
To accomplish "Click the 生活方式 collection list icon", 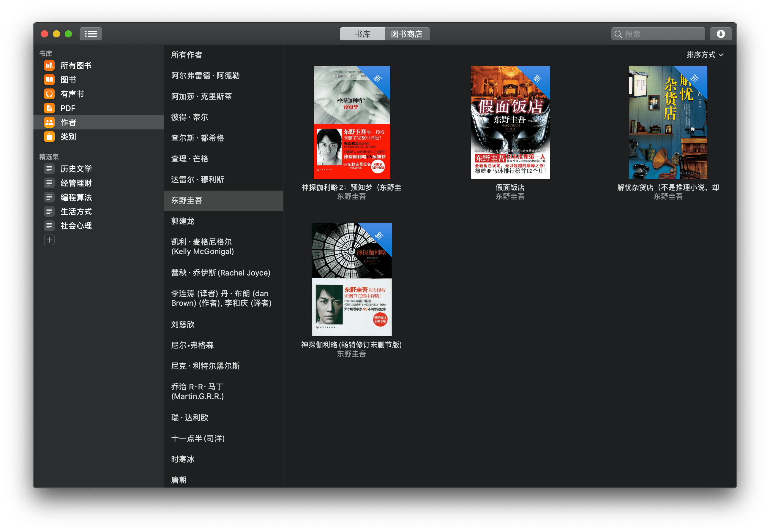I will pos(49,212).
